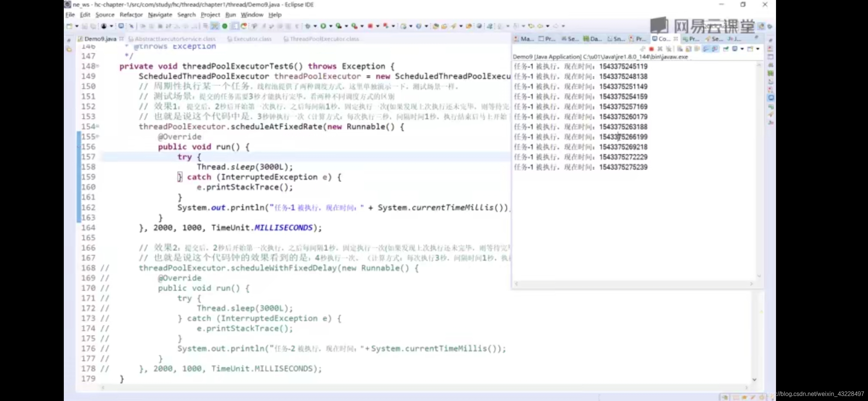Clear the Console output
This screenshot has width=868, height=401.
coord(680,49)
